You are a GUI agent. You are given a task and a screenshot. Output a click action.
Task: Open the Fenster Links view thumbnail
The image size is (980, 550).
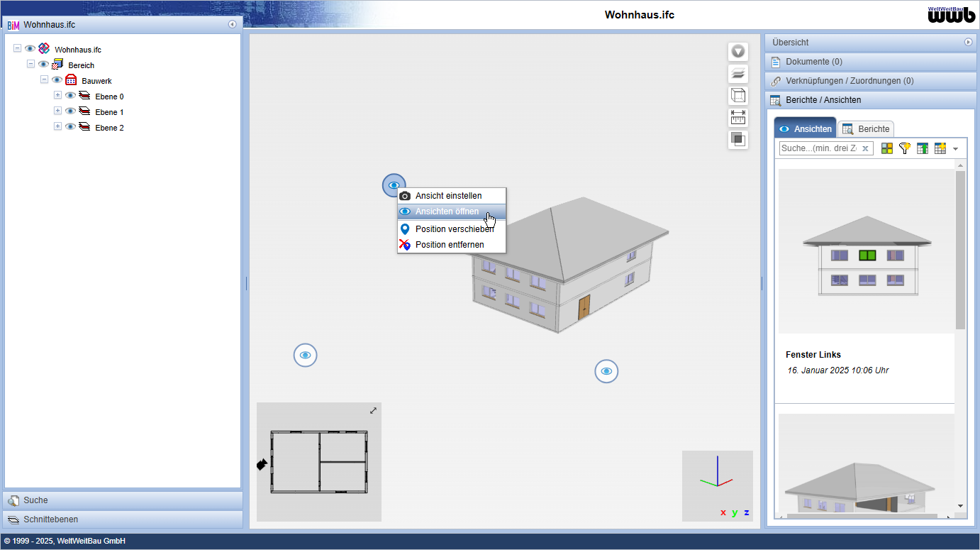[867, 251]
